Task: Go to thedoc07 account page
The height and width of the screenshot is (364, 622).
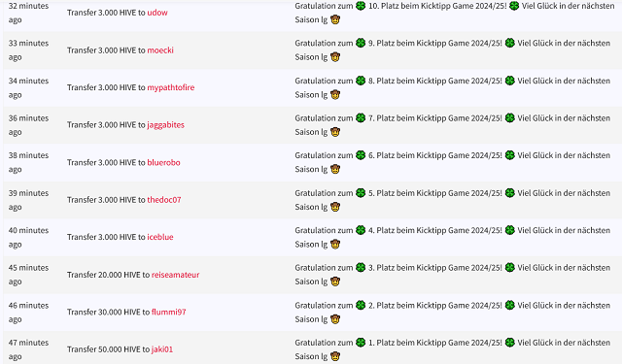Action: [x=164, y=200]
